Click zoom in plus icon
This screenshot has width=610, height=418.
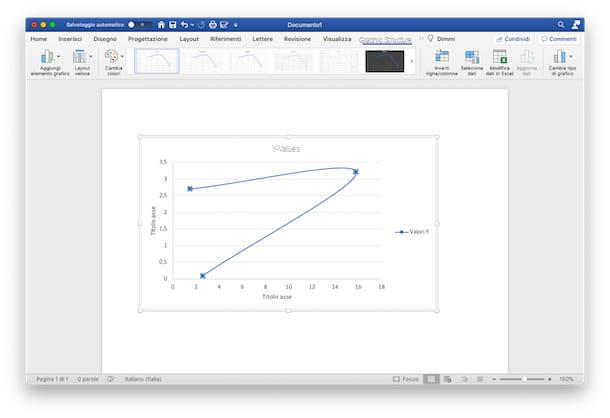point(550,379)
